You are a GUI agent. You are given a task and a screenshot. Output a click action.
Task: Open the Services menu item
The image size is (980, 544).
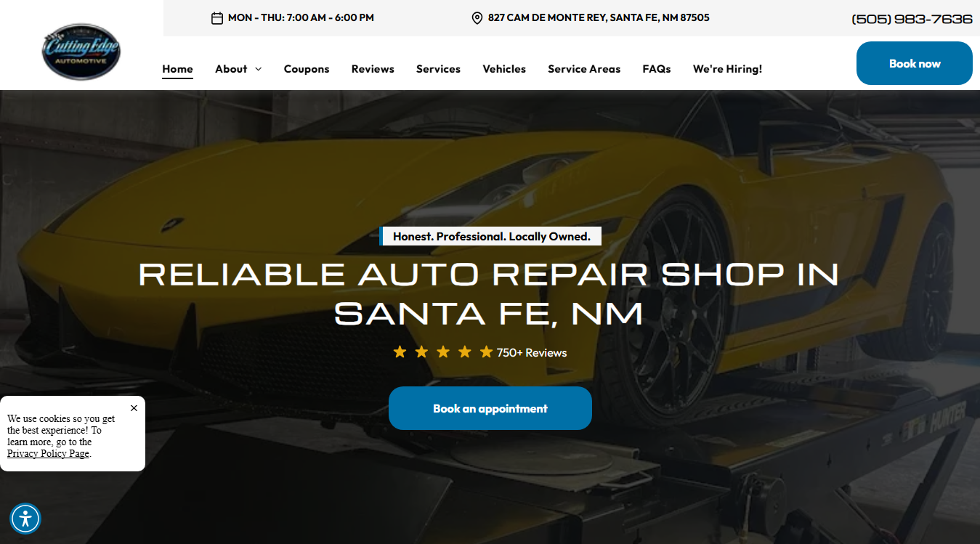(x=438, y=69)
